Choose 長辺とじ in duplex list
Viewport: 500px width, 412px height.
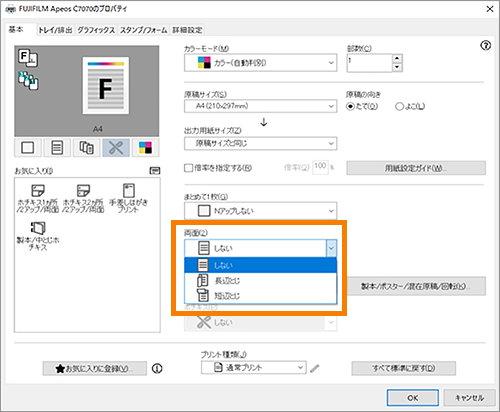[x=260, y=281]
